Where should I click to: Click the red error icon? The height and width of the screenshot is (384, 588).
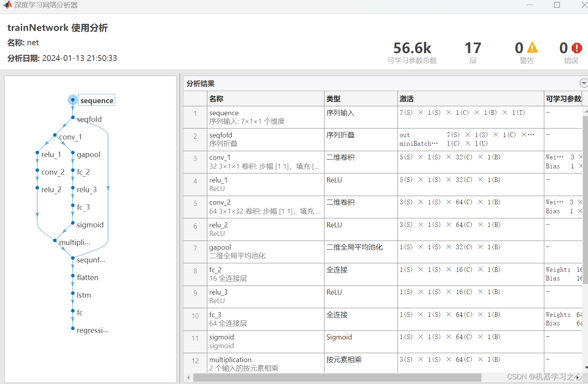point(577,48)
